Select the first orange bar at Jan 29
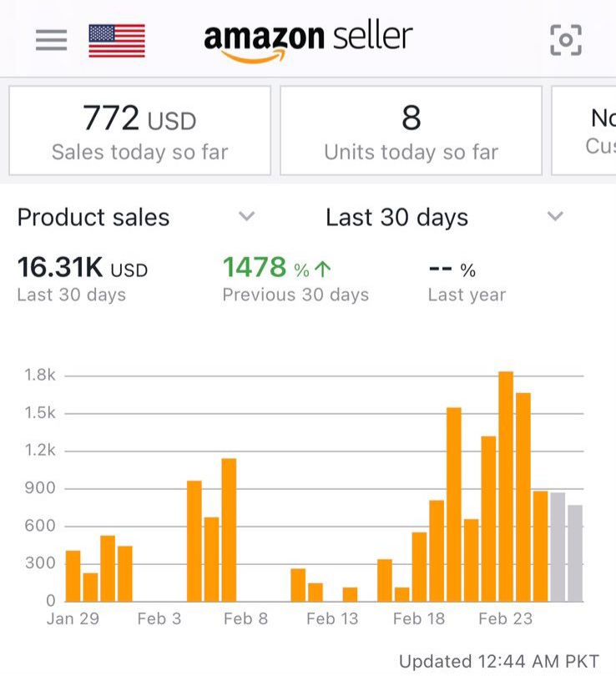The image size is (616, 676). tap(73, 576)
